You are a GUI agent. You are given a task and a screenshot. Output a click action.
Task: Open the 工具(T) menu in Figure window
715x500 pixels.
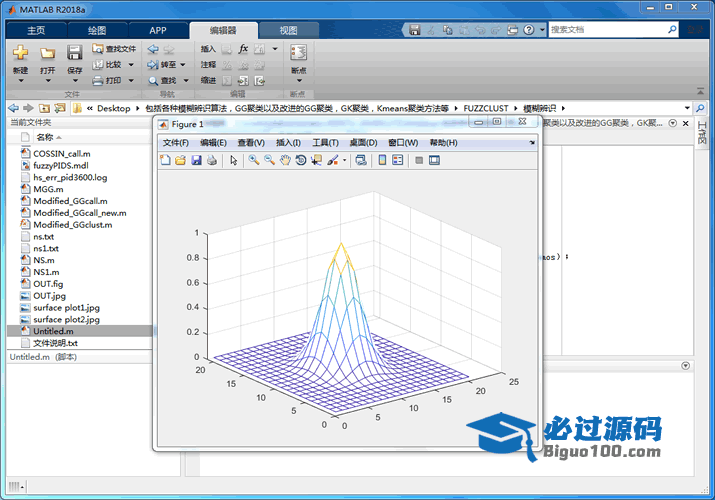coord(326,143)
